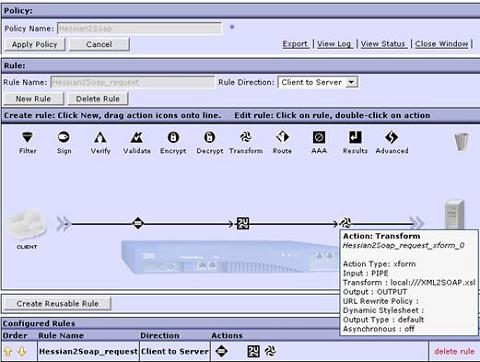This screenshot has height=362, width=480.
Task: Select the Decrypt action icon
Action: pos(210,137)
